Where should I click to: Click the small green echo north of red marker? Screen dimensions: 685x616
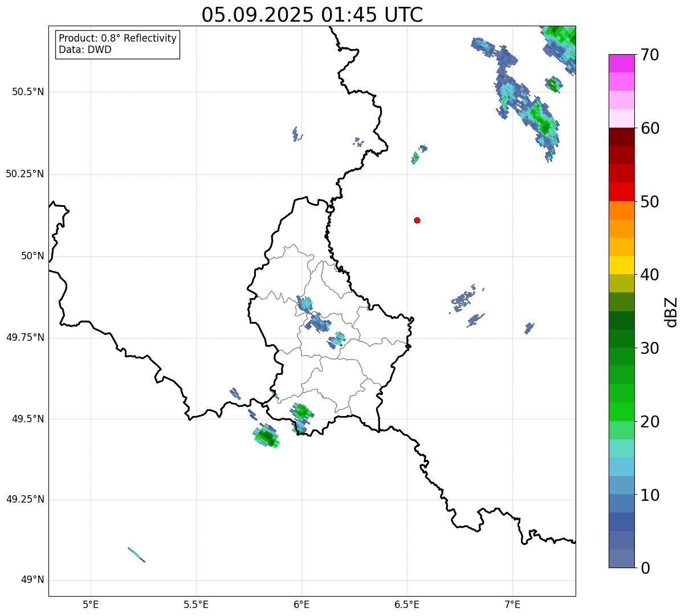(x=415, y=157)
